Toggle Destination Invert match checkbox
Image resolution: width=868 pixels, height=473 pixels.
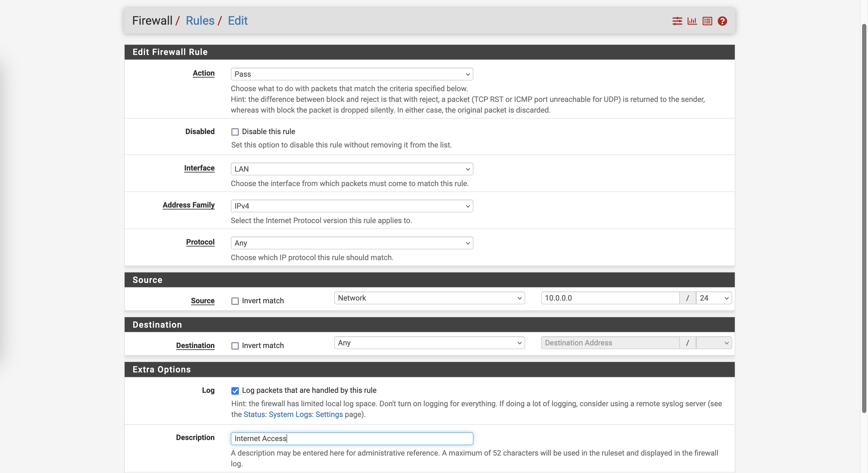click(235, 346)
